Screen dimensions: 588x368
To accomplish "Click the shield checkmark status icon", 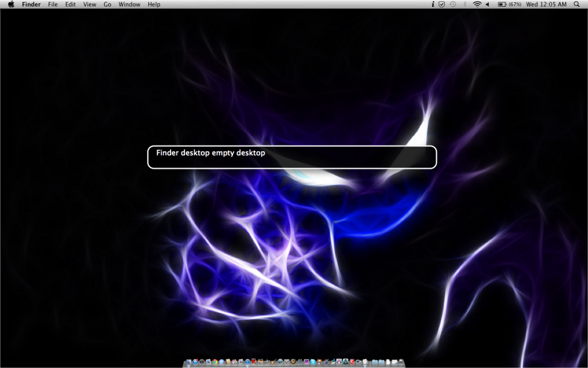I will 442,5.
